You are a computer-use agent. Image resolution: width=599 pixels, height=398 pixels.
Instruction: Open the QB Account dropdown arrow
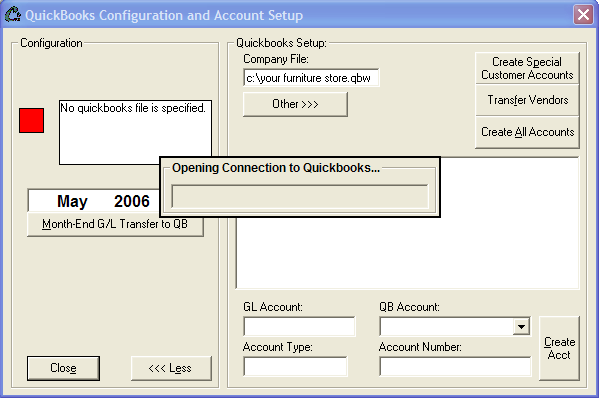(x=521, y=327)
